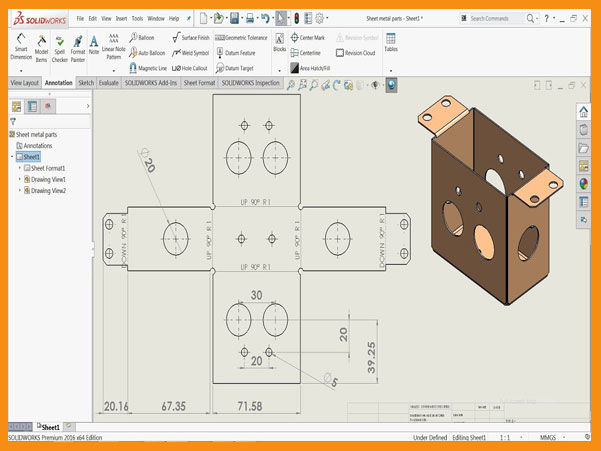The image size is (601, 451).
Task: Open the SOLIDWORKS Add-Ins tab
Action: (x=151, y=83)
